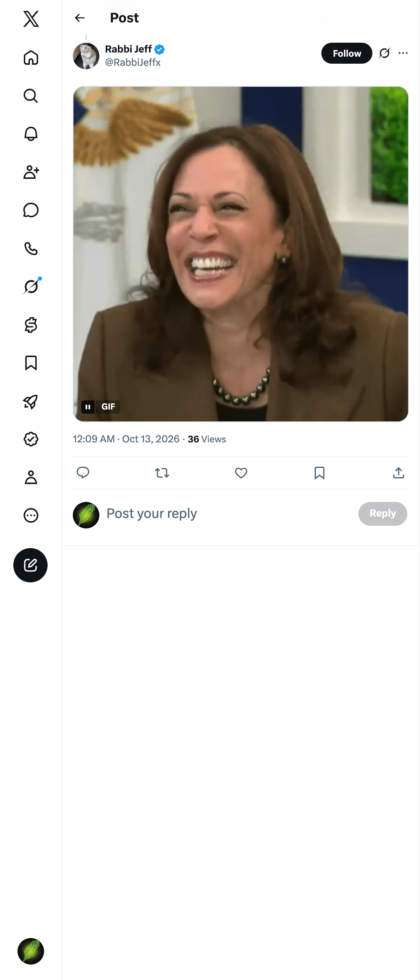This screenshot has width=420, height=980.
Task: Click the Post your reply field
Action: pyautogui.click(x=228, y=513)
